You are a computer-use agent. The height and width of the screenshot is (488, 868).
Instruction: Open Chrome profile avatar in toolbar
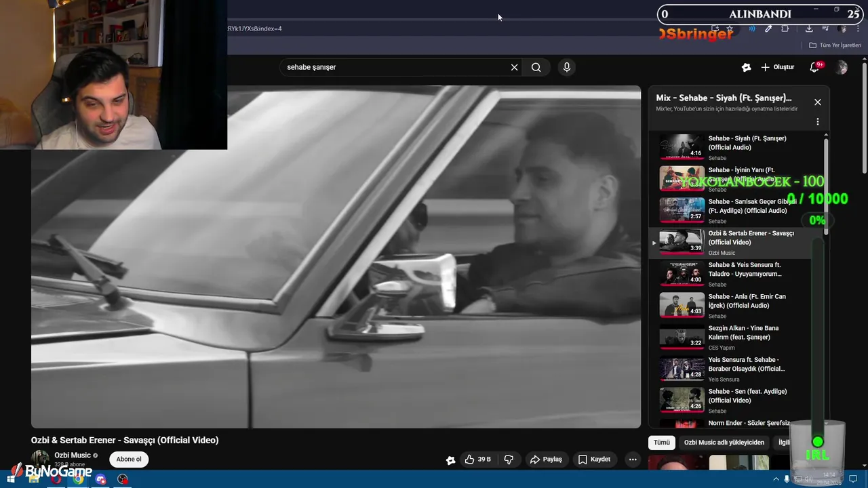842,29
